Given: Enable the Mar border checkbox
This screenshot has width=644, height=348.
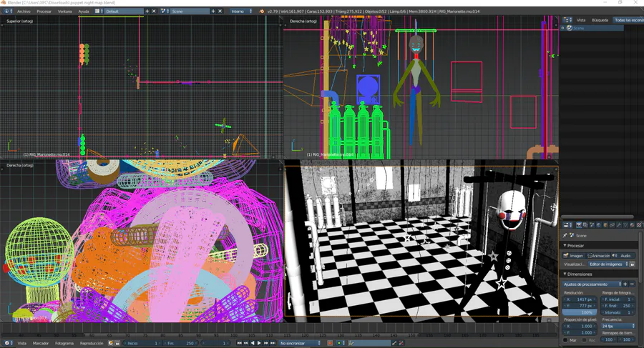Looking at the screenshot, I should pos(565,340).
